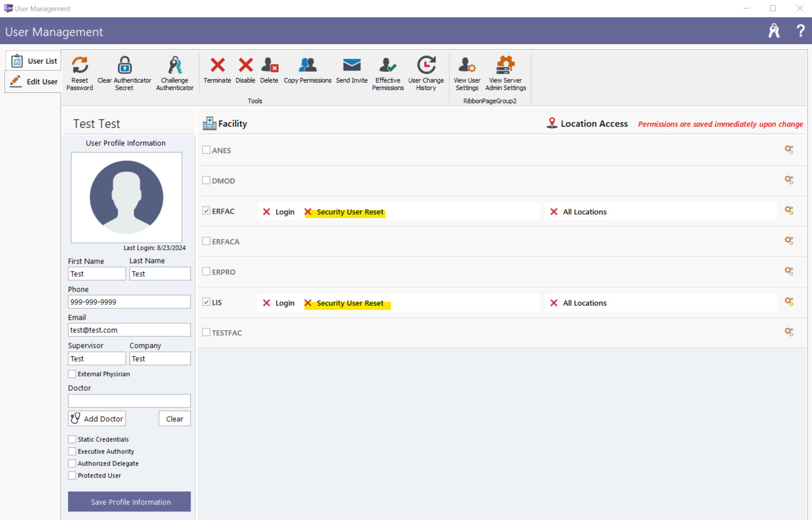
Task: Remove Security User Reset for ERFAC
Action: point(308,212)
